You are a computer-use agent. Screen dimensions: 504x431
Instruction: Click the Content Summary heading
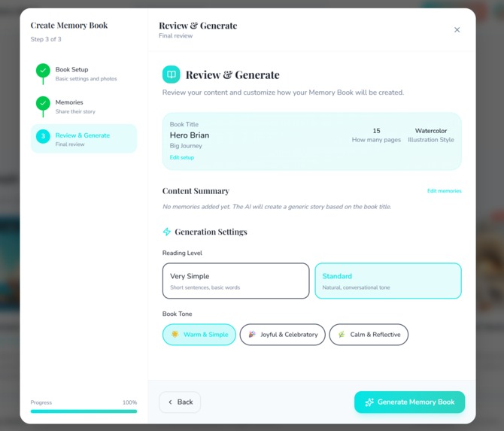[x=196, y=191]
